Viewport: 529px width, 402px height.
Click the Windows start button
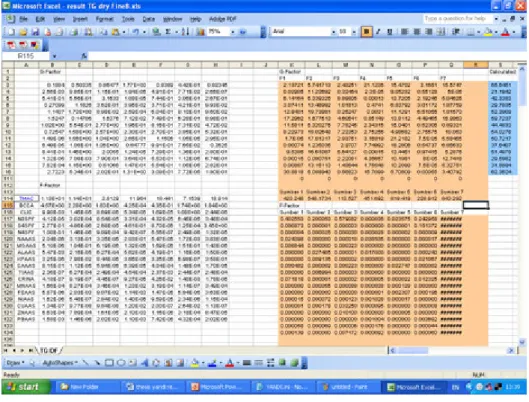point(26,387)
